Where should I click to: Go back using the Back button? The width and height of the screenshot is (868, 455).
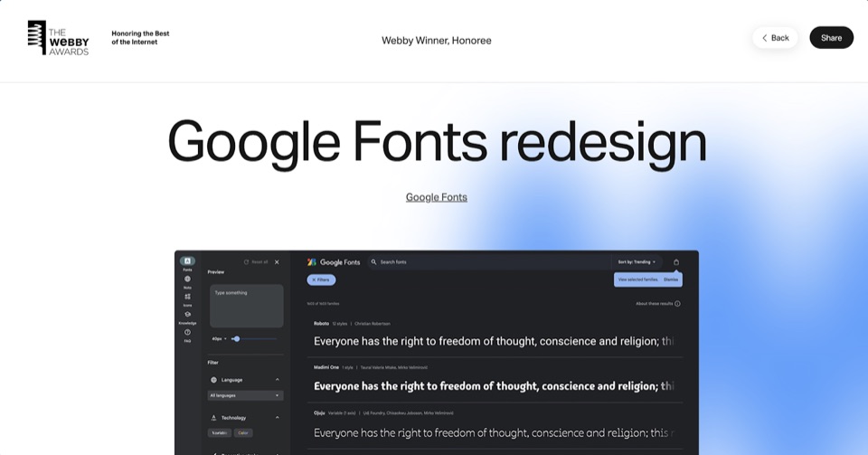(775, 38)
